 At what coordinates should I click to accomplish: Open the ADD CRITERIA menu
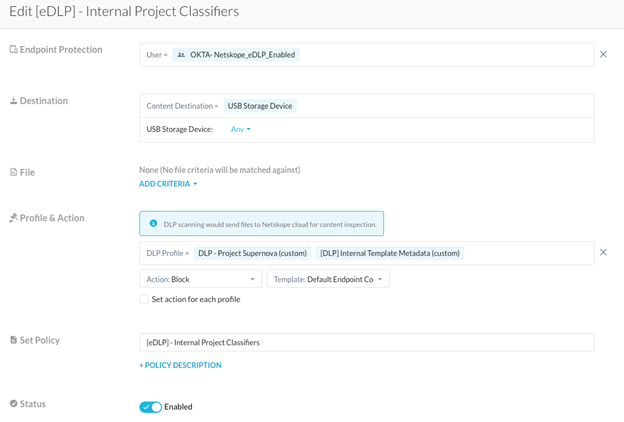(168, 184)
